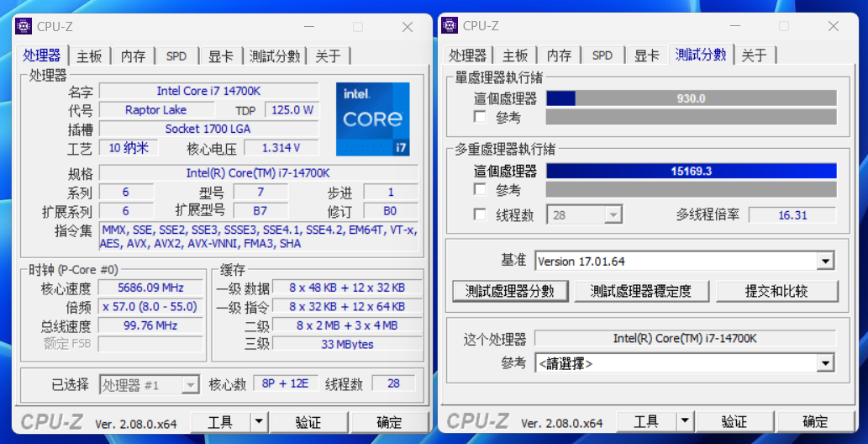Select 測試分數 tab in right window
868x444 pixels.
click(701, 55)
